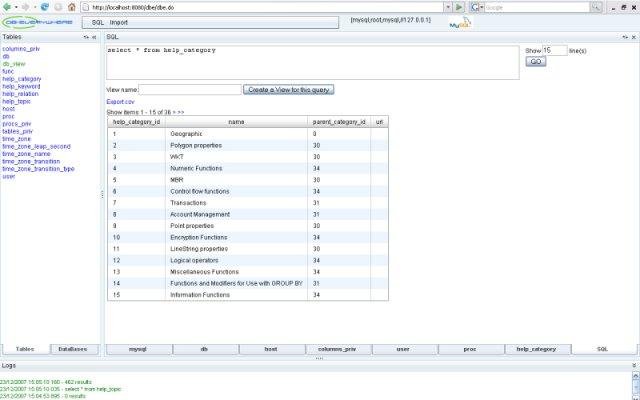
Task: Click the browser home icon
Action: [72, 6]
